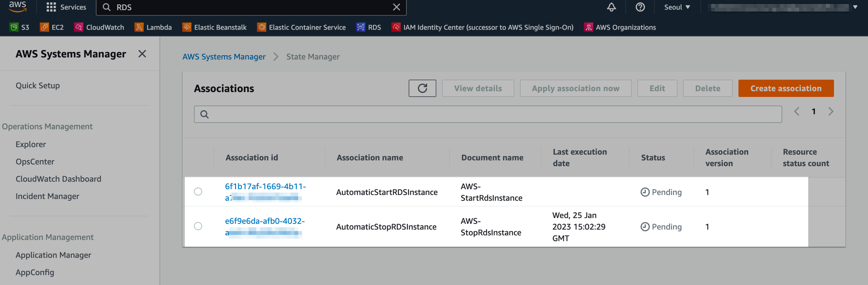Open the help question mark icon
Image resolution: width=868 pixels, height=285 pixels.
point(640,7)
